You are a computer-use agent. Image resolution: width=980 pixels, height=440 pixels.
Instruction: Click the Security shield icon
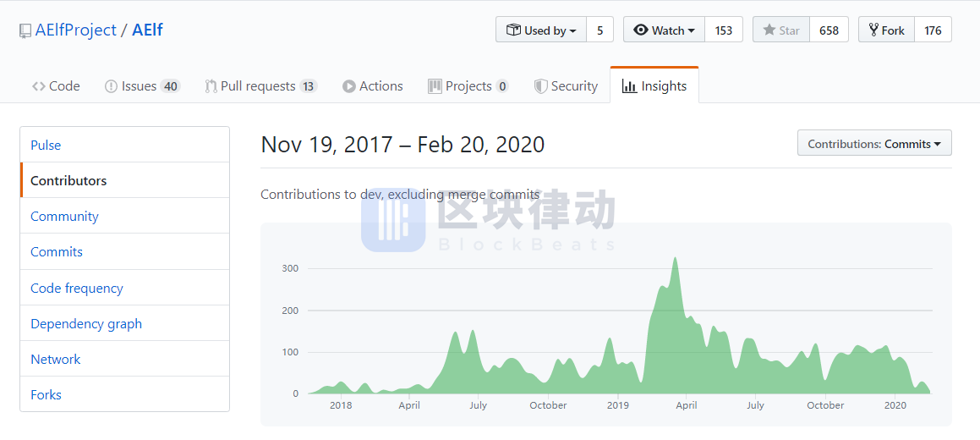pyautogui.click(x=540, y=86)
